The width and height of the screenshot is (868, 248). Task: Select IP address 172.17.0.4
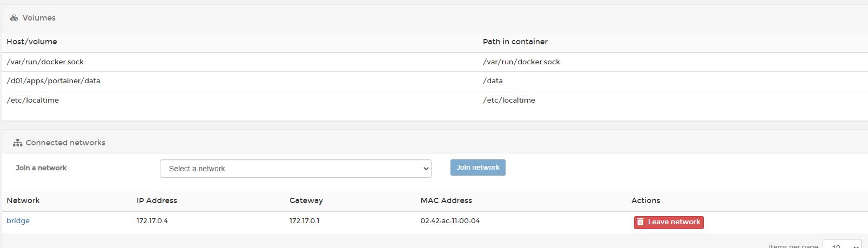click(152, 220)
